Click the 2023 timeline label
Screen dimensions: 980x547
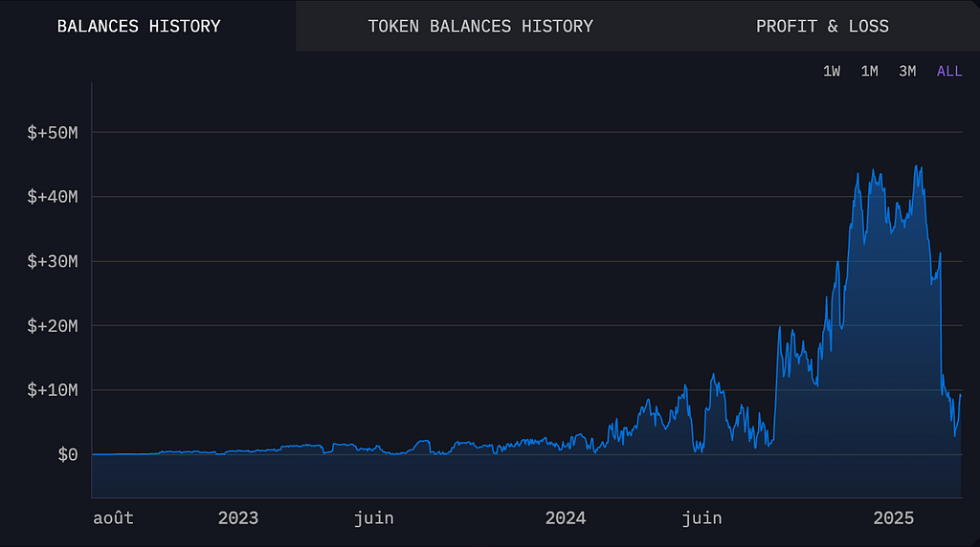tap(238, 518)
